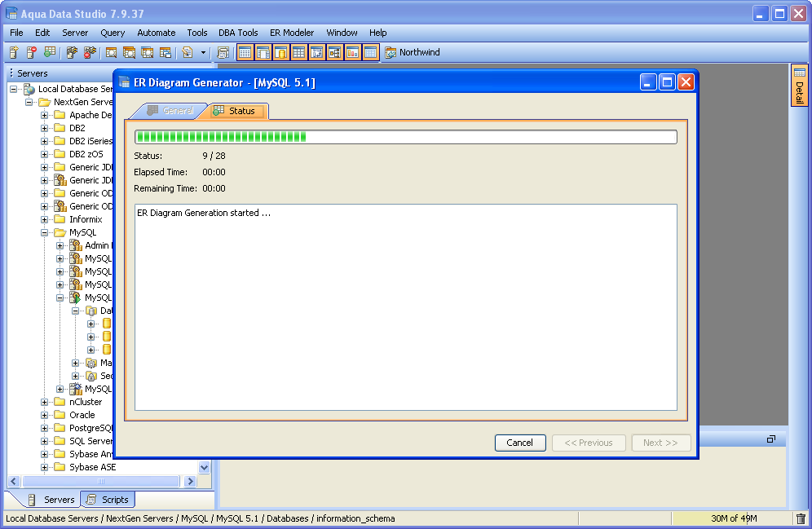The height and width of the screenshot is (529, 812).
Task: Expand the DB2 folder node
Action: (x=45, y=128)
